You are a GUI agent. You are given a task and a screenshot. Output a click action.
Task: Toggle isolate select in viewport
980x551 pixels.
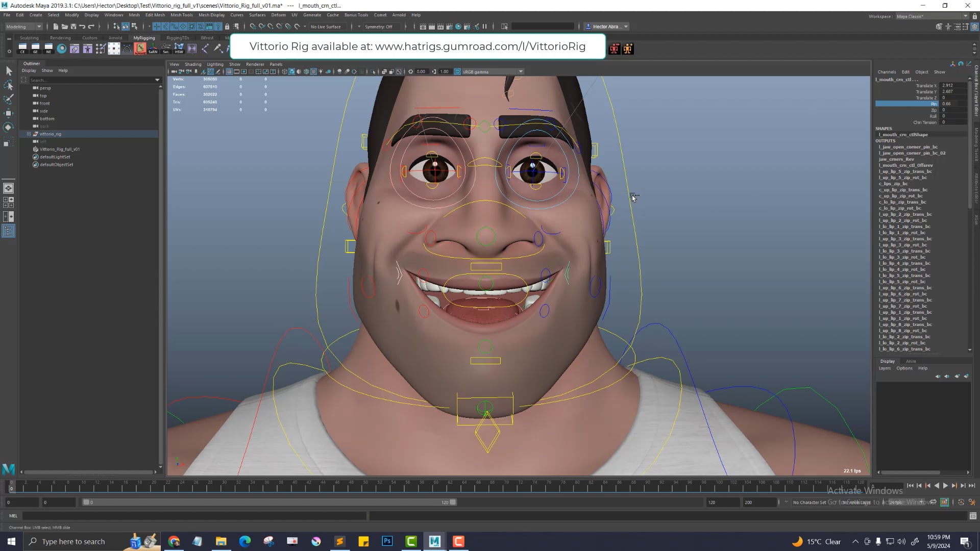click(374, 72)
